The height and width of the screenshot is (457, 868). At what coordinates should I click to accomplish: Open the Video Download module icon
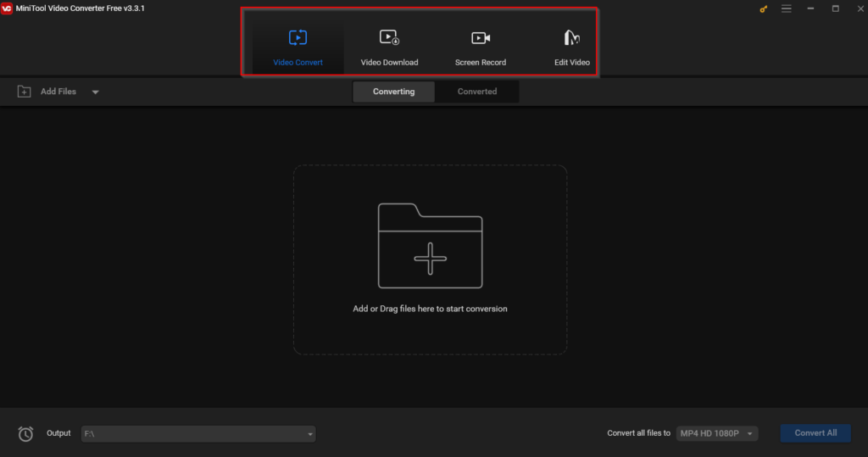pyautogui.click(x=389, y=37)
